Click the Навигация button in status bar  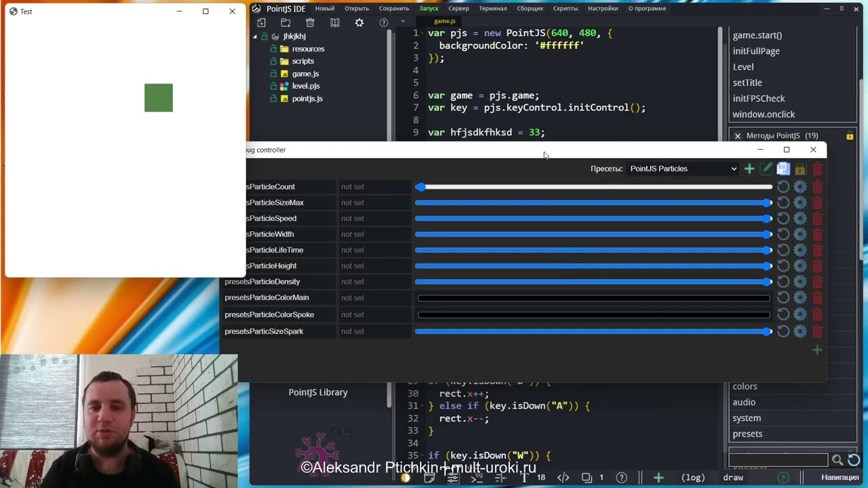(x=840, y=478)
